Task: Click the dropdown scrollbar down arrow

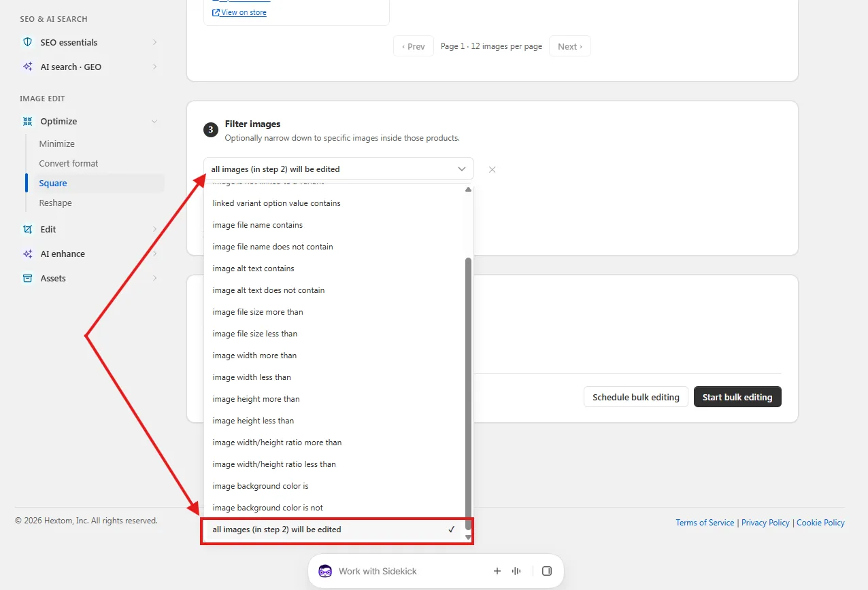Action: coord(468,537)
